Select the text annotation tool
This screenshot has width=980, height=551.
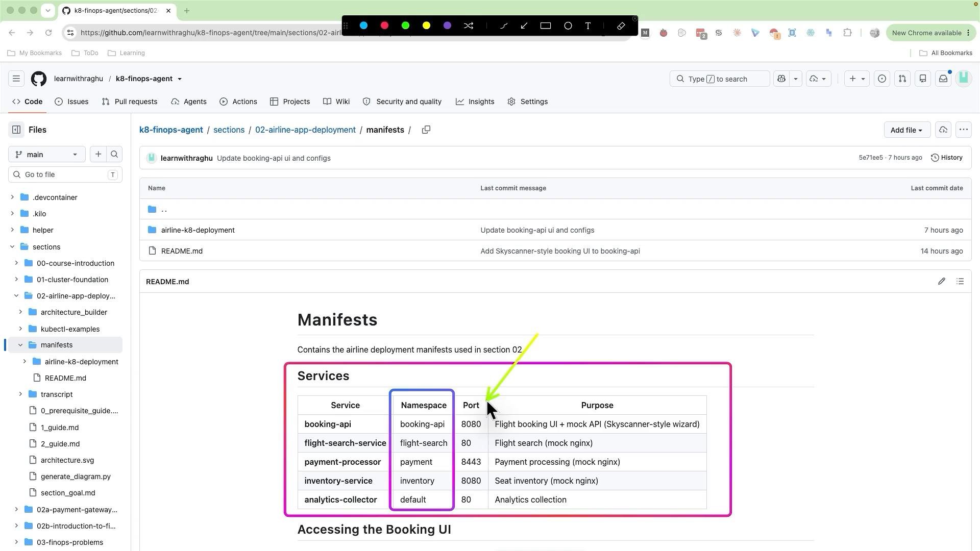click(x=588, y=26)
